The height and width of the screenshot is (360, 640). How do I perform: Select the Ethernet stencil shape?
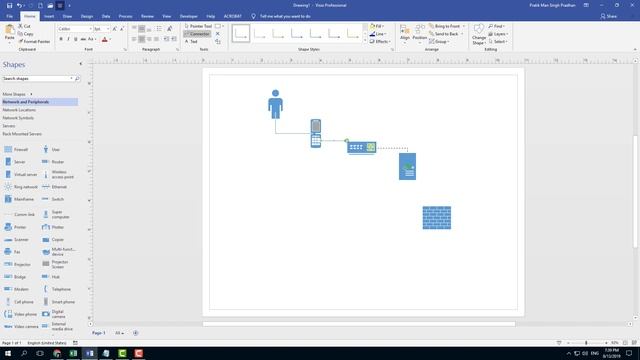(55, 187)
